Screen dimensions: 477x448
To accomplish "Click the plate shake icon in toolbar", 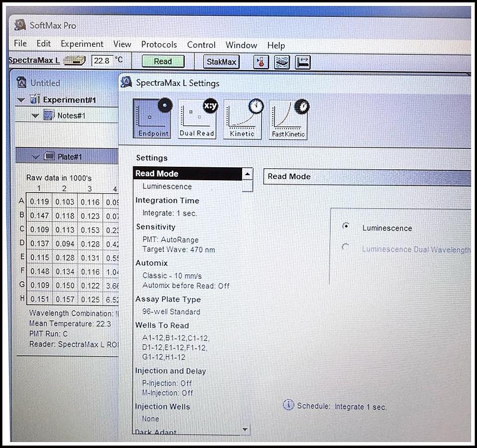I will pos(282,62).
